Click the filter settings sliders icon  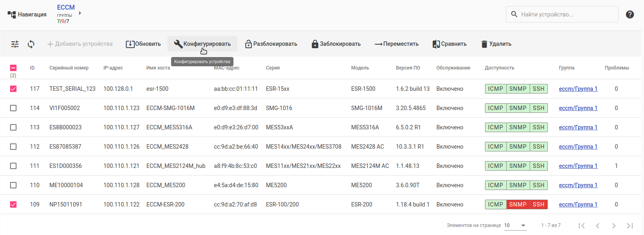[x=15, y=44]
